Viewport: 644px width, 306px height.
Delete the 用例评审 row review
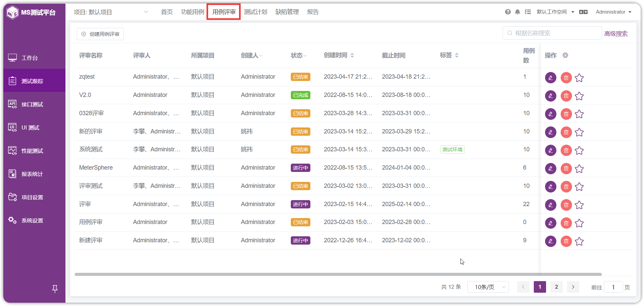click(x=566, y=223)
